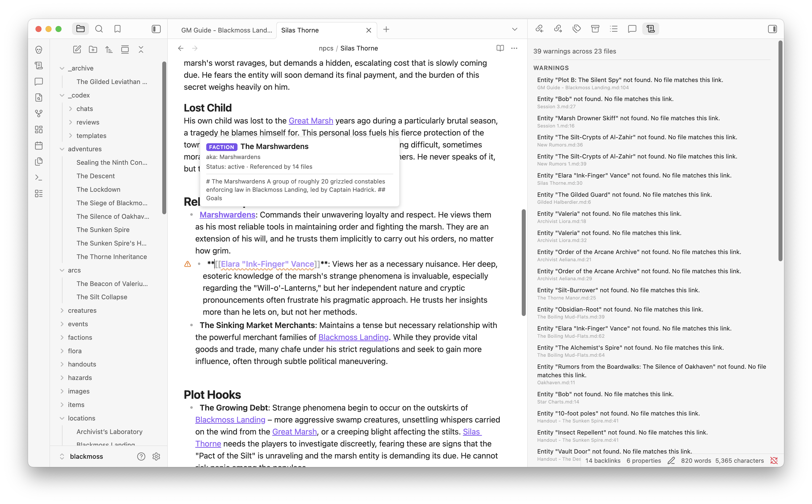Open the blackmoss vault switcher

pyautogui.click(x=82, y=456)
